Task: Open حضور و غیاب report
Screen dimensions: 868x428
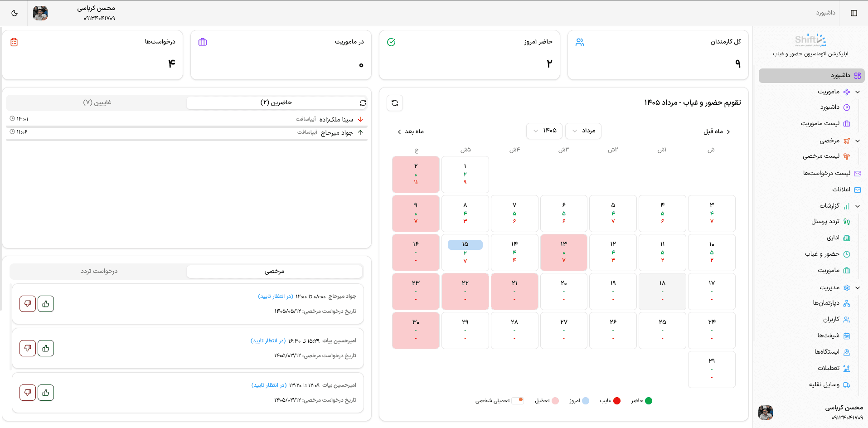Action: (827, 254)
